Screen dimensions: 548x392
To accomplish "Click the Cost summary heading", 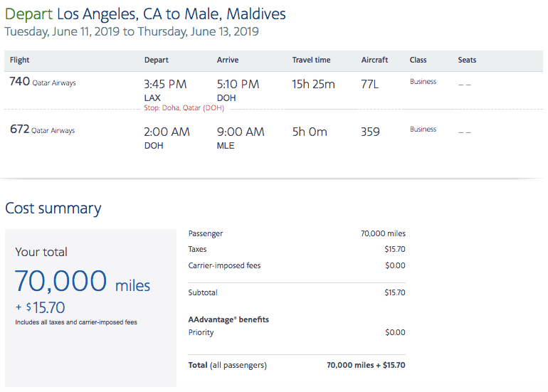I will (x=53, y=208).
